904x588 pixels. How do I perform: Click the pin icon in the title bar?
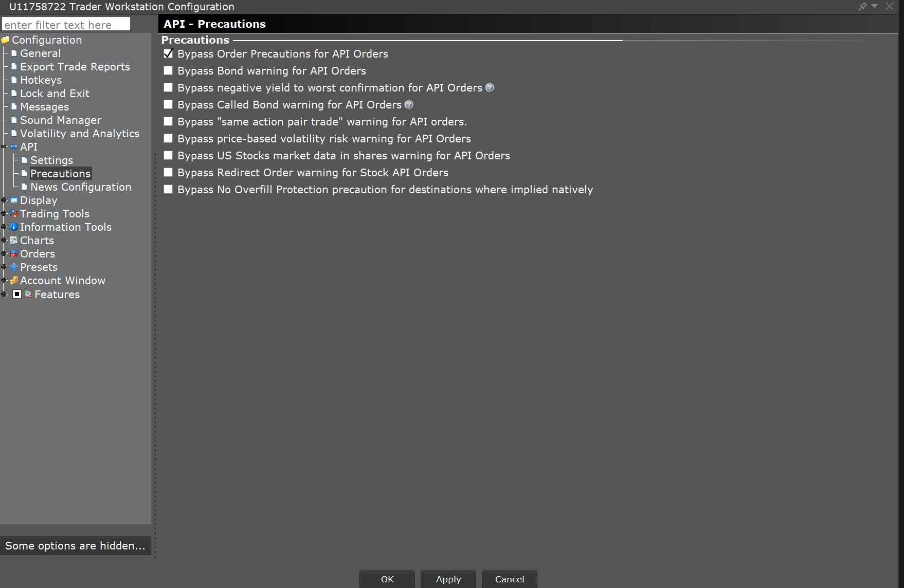[862, 6]
